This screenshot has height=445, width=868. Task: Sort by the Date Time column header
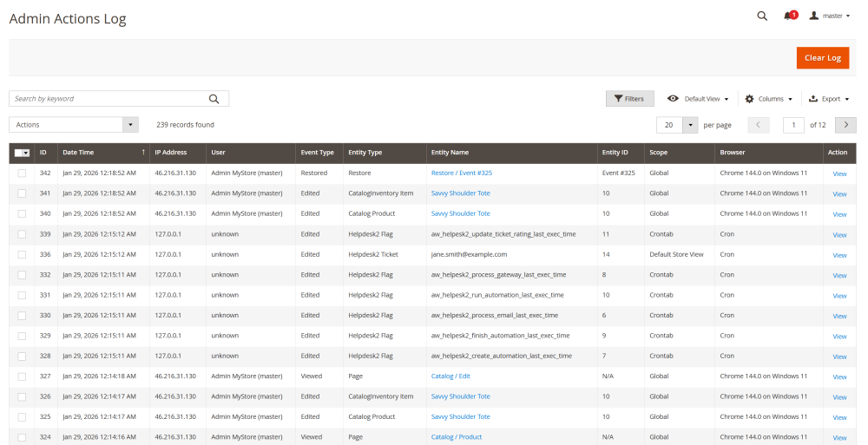tap(103, 152)
